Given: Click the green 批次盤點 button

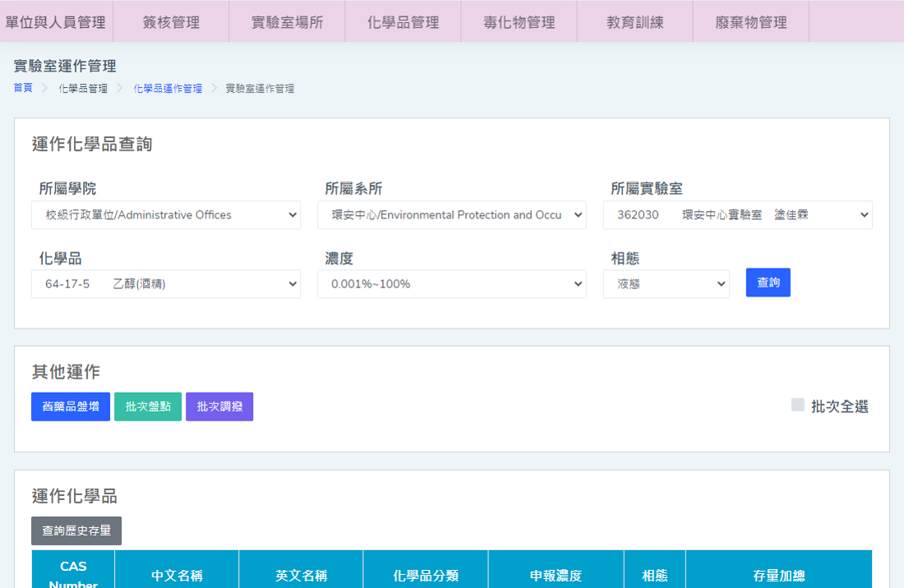Looking at the screenshot, I should (x=148, y=407).
